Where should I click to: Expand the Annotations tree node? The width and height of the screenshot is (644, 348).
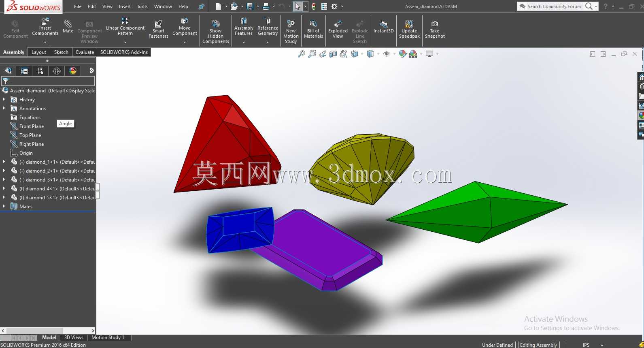[4, 108]
